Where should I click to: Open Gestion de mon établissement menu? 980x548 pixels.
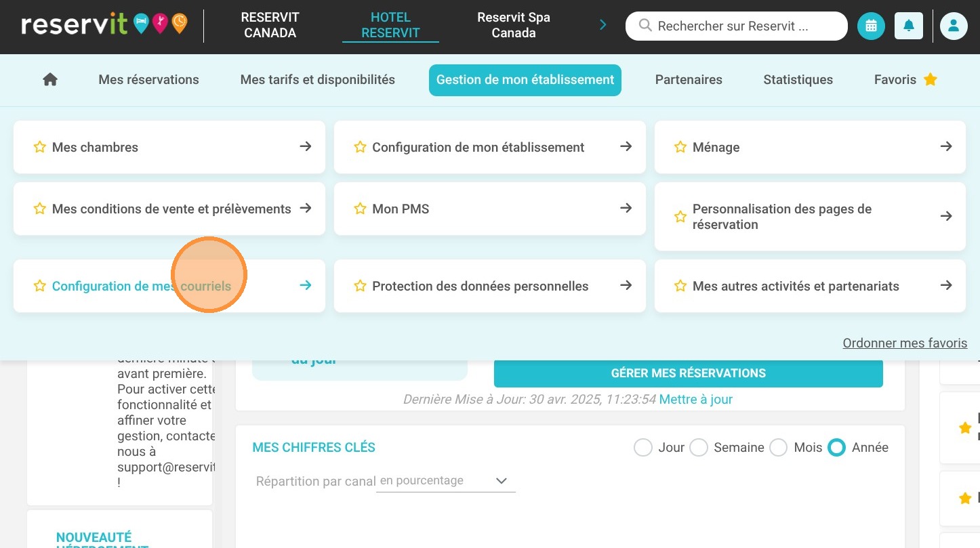pyautogui.click(x=525, y=80)
